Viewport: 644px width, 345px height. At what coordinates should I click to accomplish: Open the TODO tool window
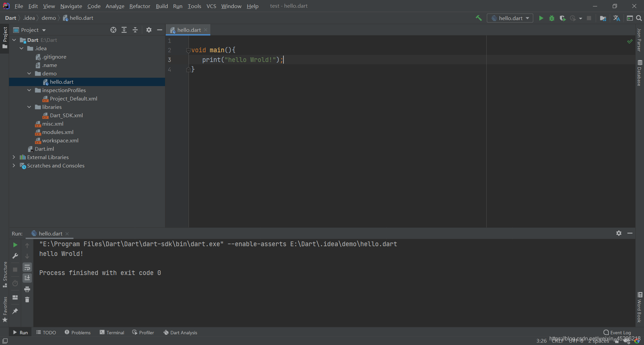(x=46, y=332)
